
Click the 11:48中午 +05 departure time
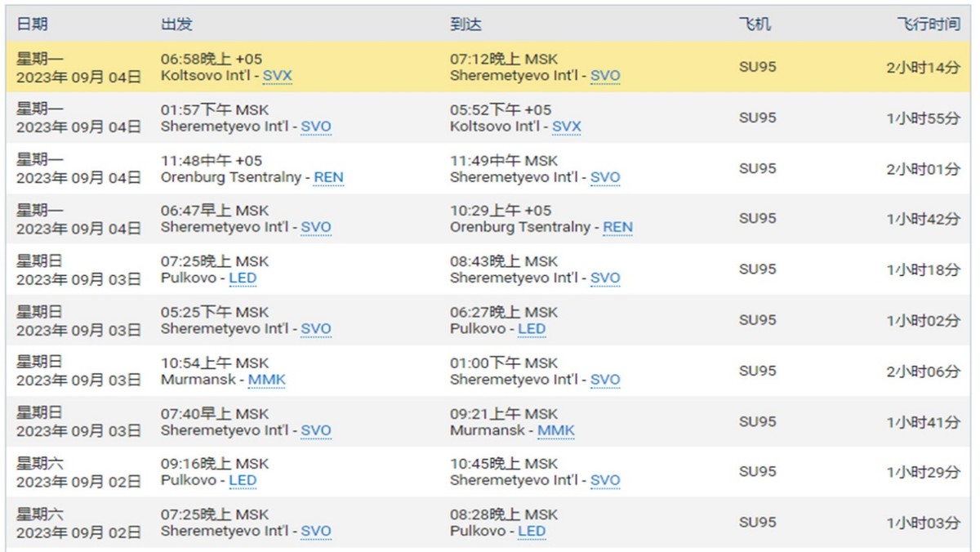(212, 160)
